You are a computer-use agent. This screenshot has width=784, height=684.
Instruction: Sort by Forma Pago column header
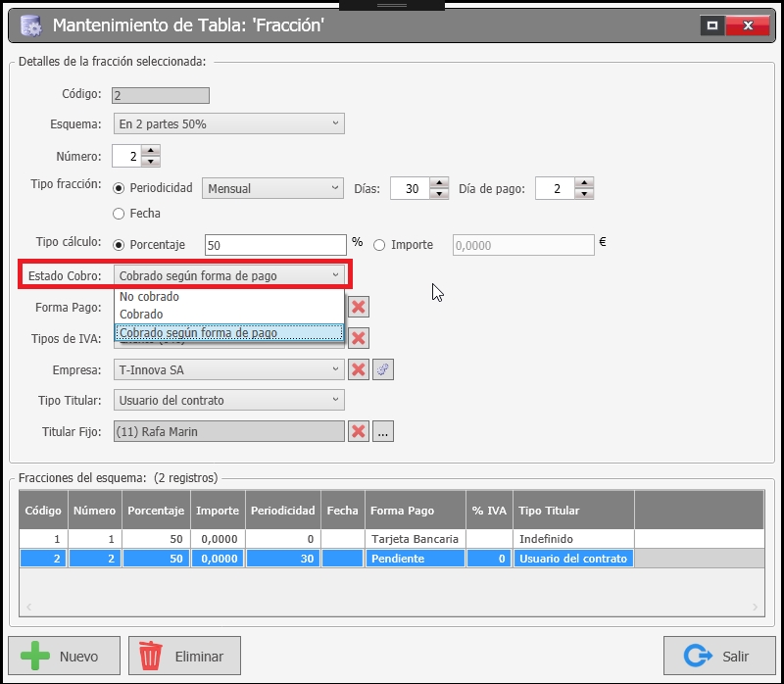(x=416, y=510)
